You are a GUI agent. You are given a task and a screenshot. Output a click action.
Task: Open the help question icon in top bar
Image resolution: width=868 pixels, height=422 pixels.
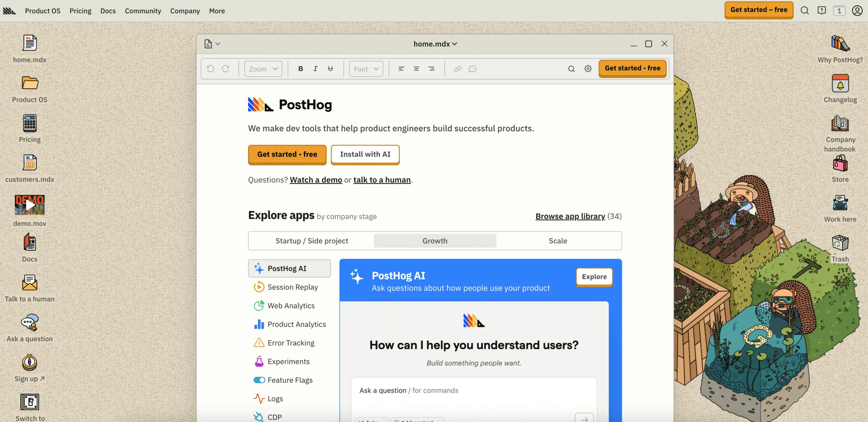[822, 11]
